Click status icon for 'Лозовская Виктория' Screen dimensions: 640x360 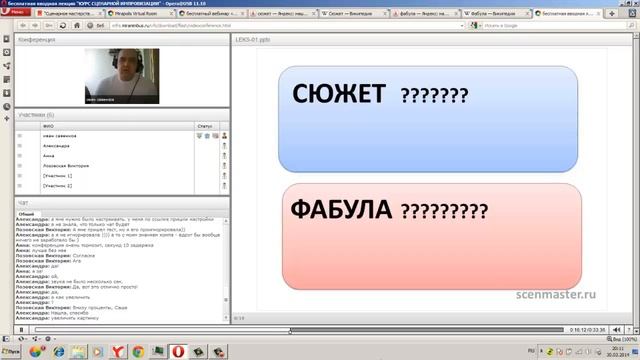pyautogui.click(x=224, y=166)
